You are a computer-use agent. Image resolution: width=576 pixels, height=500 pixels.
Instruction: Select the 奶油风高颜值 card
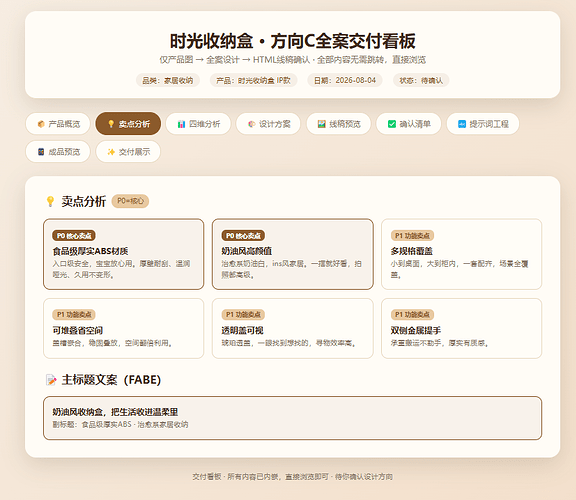293,254
